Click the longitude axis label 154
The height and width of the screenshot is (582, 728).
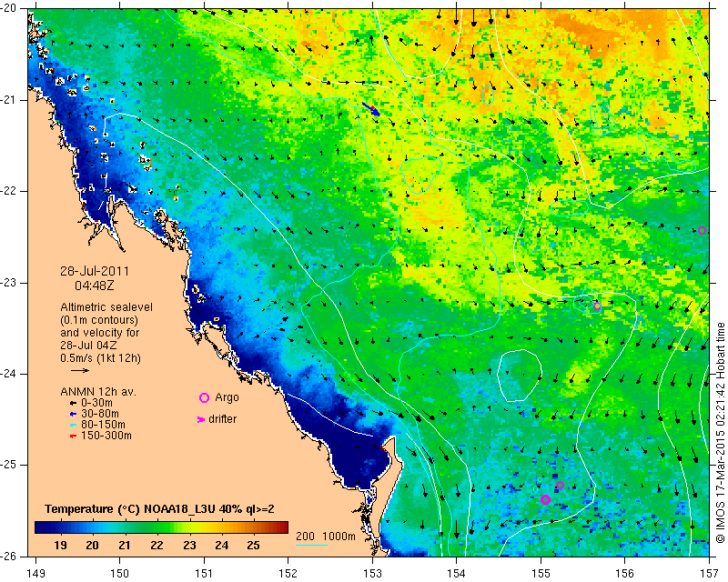pyautogui.click(x=457, y=574)
